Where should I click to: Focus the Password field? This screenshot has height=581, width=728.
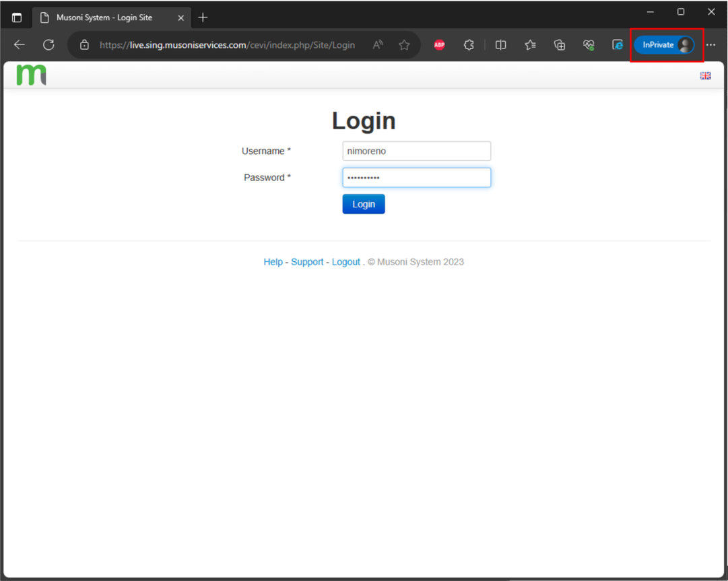[x=416, y=177]
